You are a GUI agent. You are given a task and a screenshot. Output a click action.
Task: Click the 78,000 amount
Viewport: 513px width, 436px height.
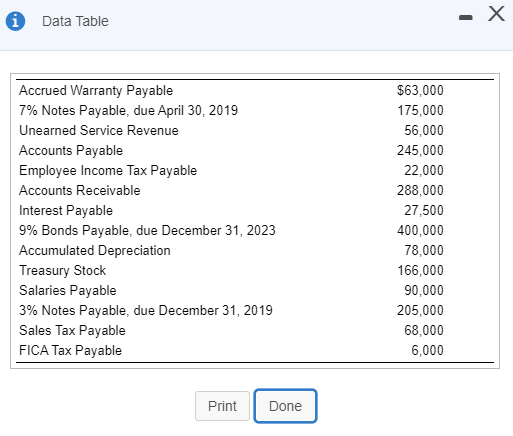pos(424,250)
